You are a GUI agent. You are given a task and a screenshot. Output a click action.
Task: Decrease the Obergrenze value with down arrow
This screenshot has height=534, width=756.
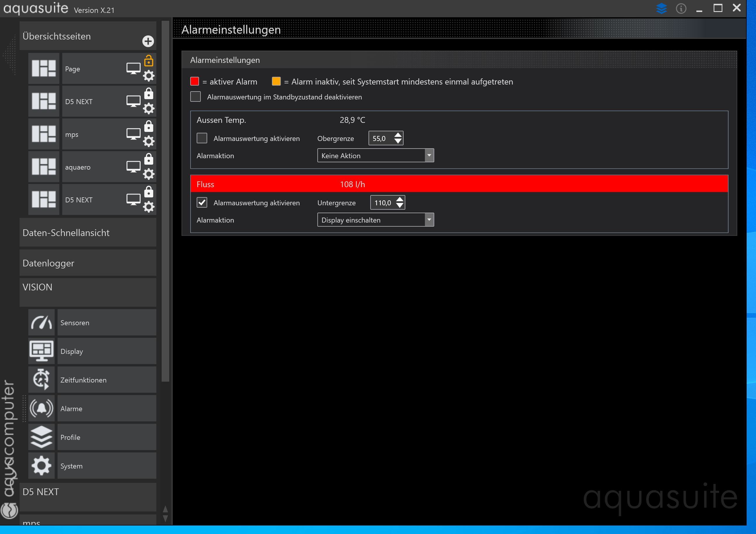click(x=398, y=141)
